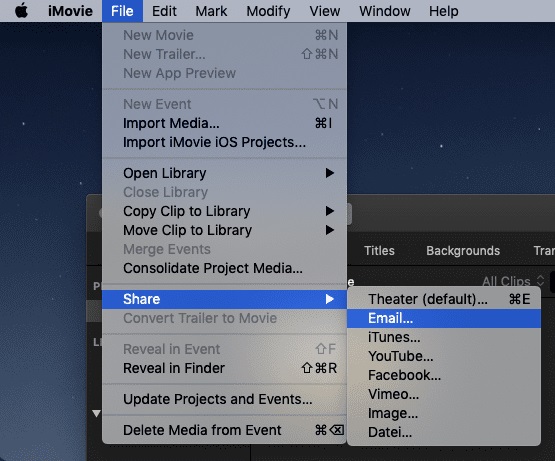Export the movie via Datei…
Viewport: 555px width, 461px height.
point(444,432)
